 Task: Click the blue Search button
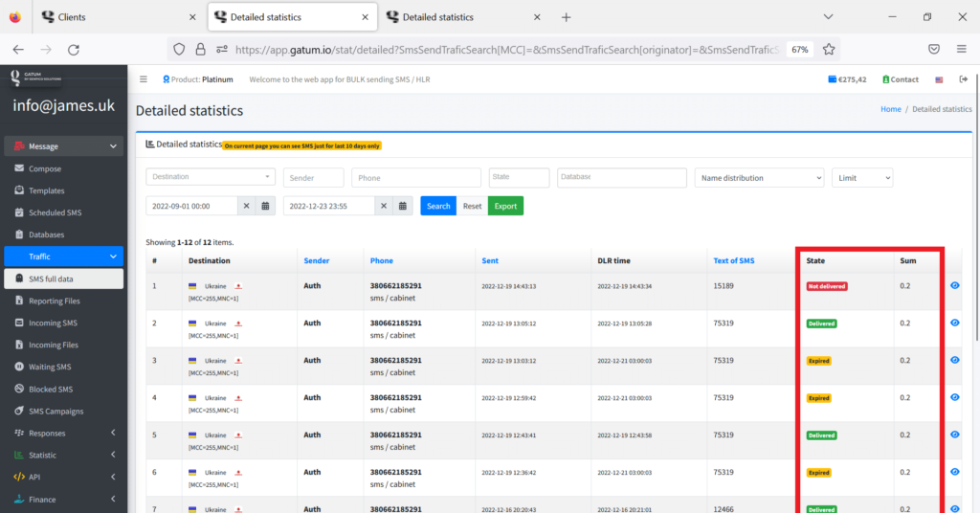[x=438, y=206]
